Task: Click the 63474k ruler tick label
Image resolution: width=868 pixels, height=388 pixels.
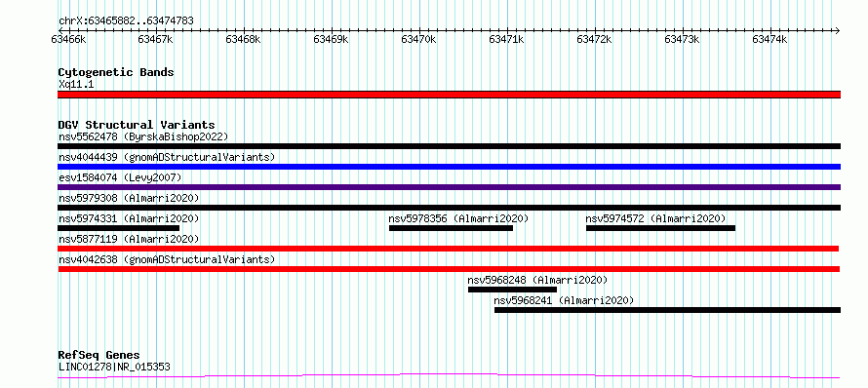Action: (770, 39)
